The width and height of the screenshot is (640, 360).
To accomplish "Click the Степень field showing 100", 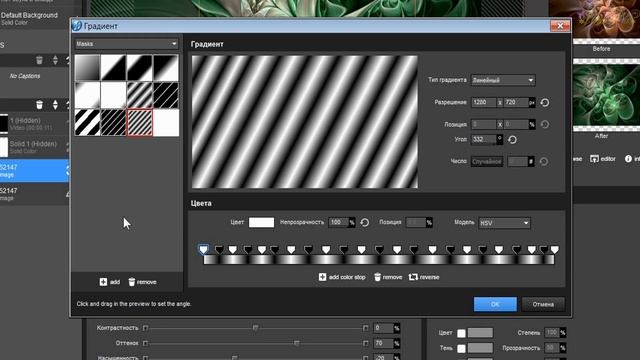I will pyautogui.click(x=552, y=333).
